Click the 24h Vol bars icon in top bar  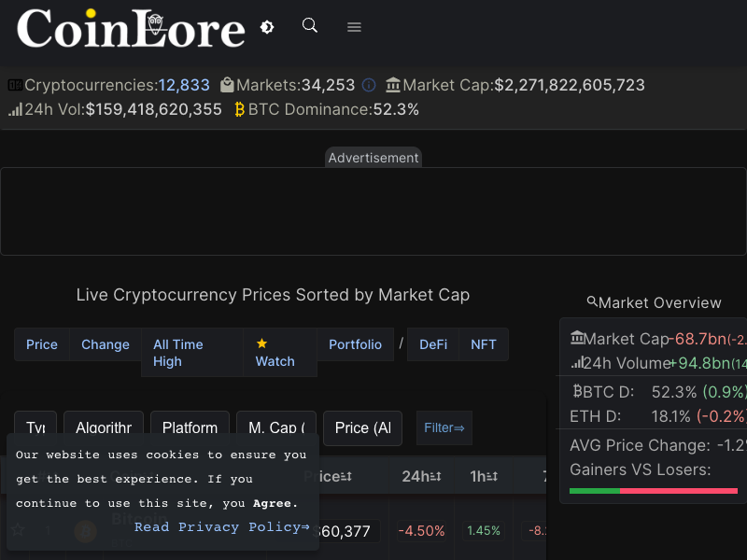(15, 109)
